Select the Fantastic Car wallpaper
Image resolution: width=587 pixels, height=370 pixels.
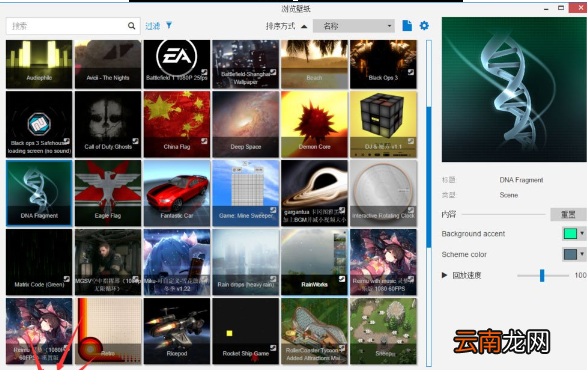pos(177,193)
